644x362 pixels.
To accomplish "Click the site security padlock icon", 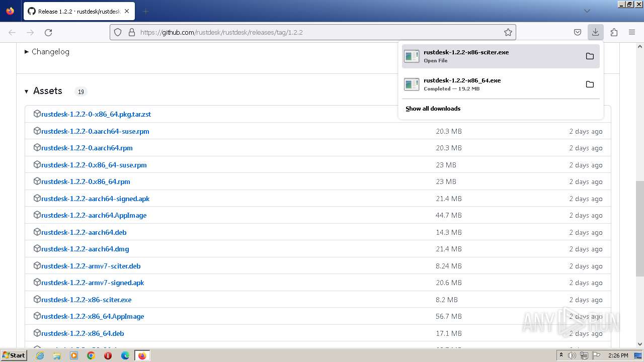I will 131,32.
